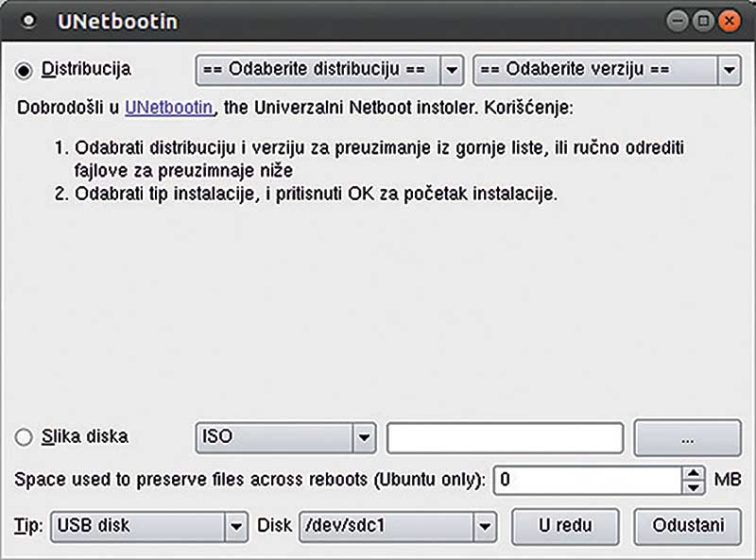Click the Odustani button
Viewport: 756px width, 560px height.
pos(688,526)
